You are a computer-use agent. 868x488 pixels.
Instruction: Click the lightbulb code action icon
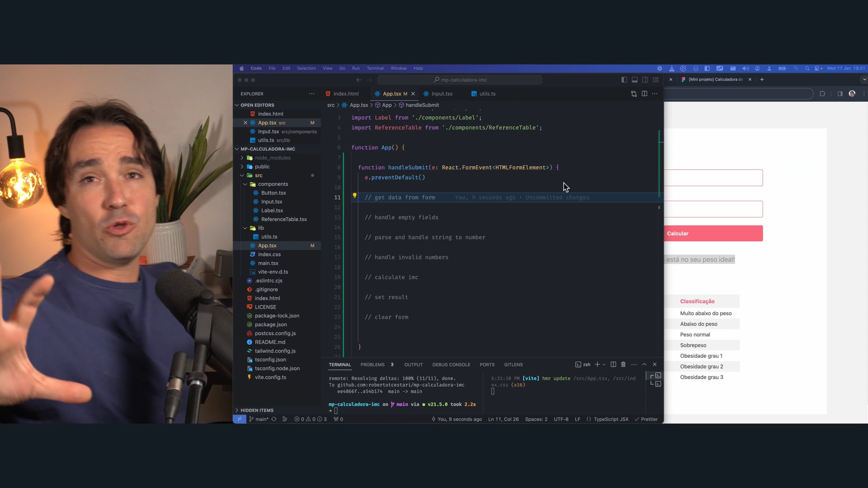pyautogui.click(x=354, y=196)
